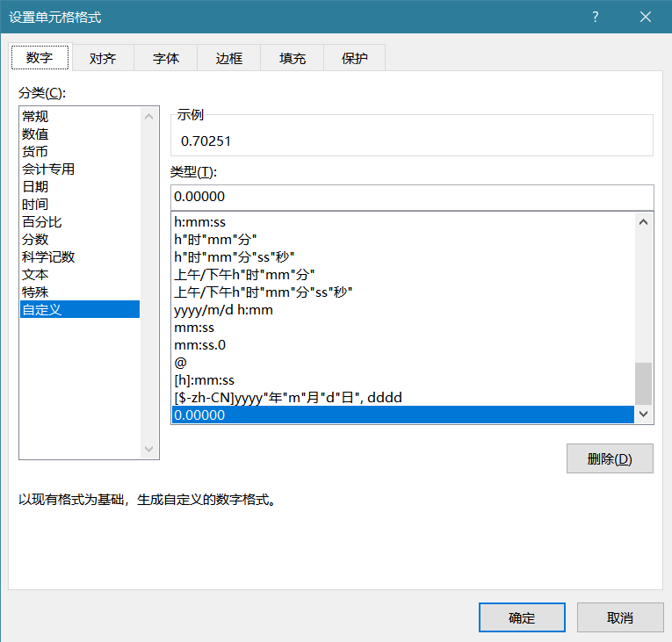Image resolution: width=672 pixels, height=642 pixels.
Task: Confirm with the 确定 button
Action: coord(522,617)
